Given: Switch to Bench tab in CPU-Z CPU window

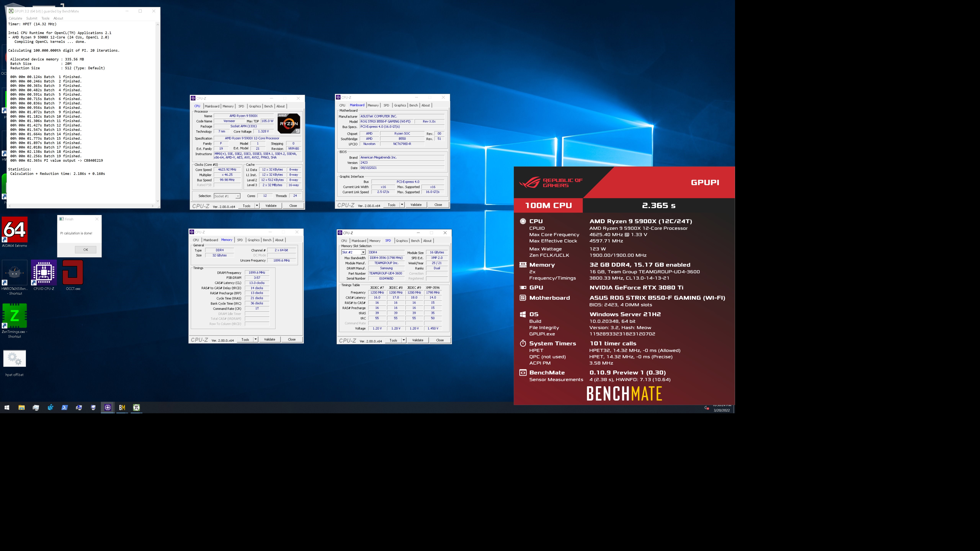Looking at the screenshot, I should 268,106.
